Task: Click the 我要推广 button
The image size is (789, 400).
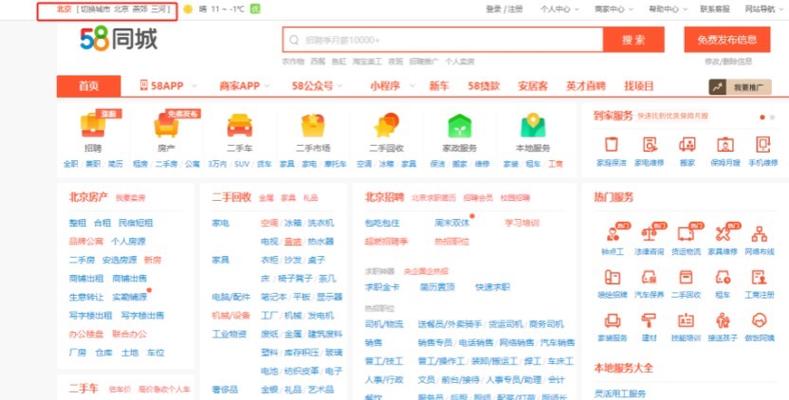Action: 740,88
